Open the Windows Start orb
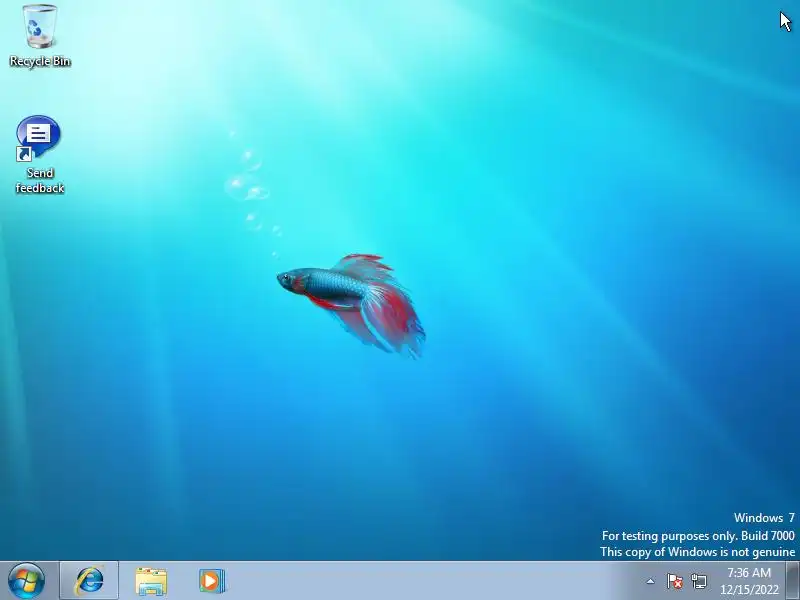The width and height of the screenshot is (800, 600). (26, 581)
